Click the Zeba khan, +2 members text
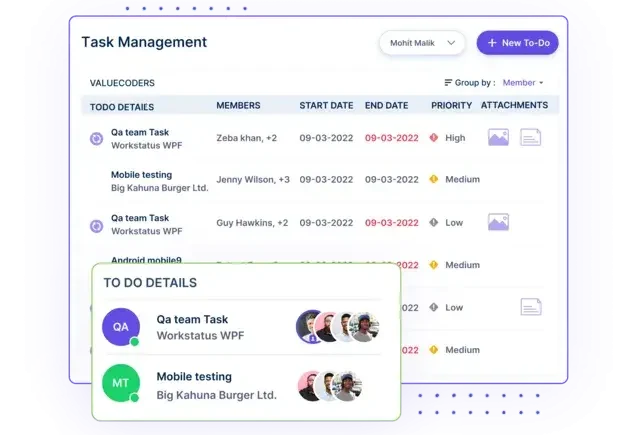Screen dimensions: 637x435 point(252,138)
